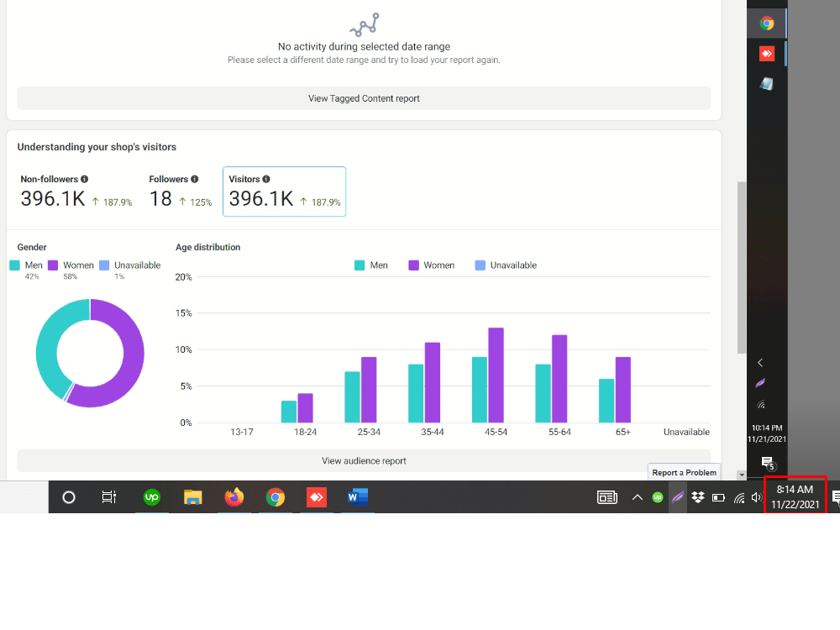Open File Explorer from the taskbar
The image size is (840, 630).
point(193,497)
